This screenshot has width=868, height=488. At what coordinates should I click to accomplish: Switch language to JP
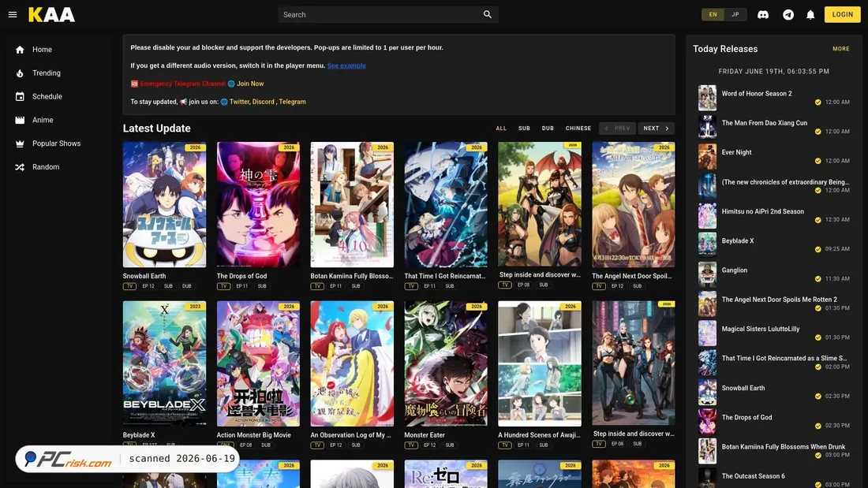(x=735, y=15)
